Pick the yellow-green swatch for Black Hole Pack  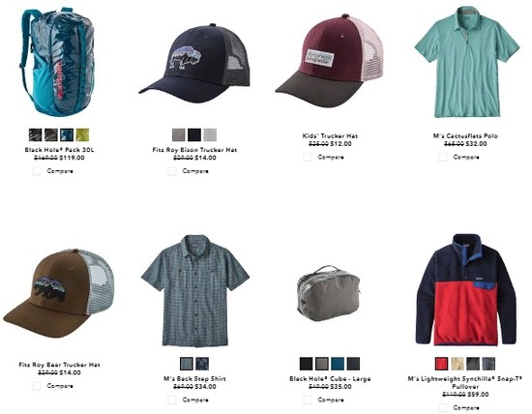tap(82, 134)
